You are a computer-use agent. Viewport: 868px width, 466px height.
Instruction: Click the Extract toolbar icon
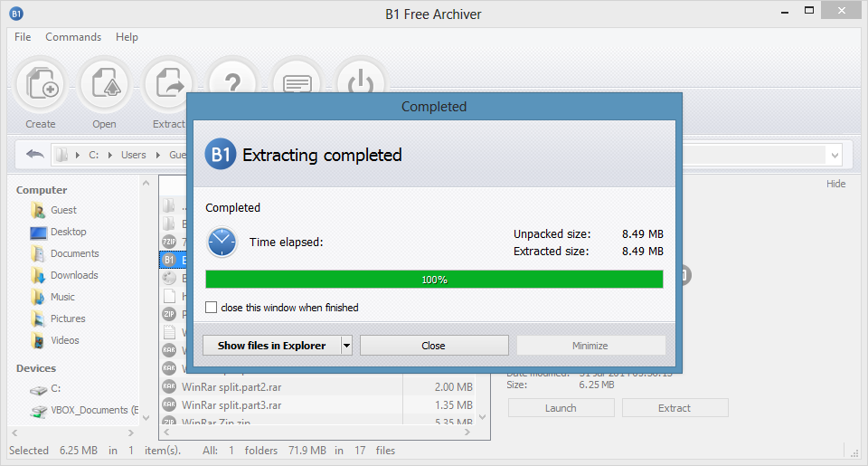point(169,84)
